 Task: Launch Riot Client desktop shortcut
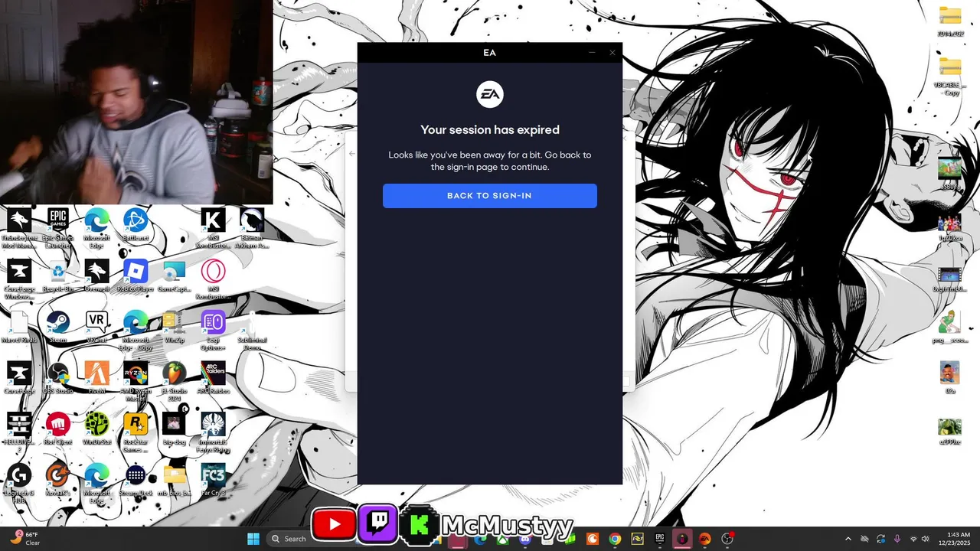coord(58,429)
